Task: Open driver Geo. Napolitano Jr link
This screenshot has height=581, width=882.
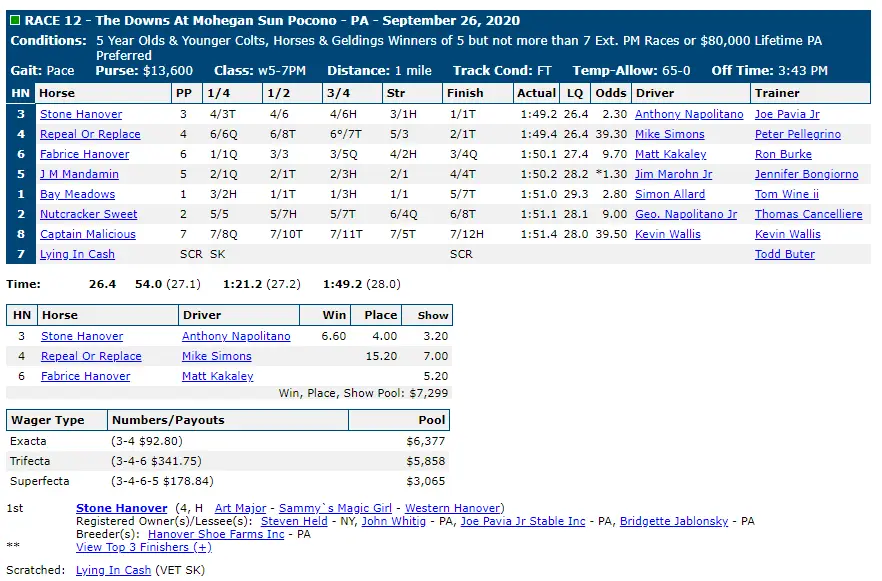Action: click(x=686, y=214)
